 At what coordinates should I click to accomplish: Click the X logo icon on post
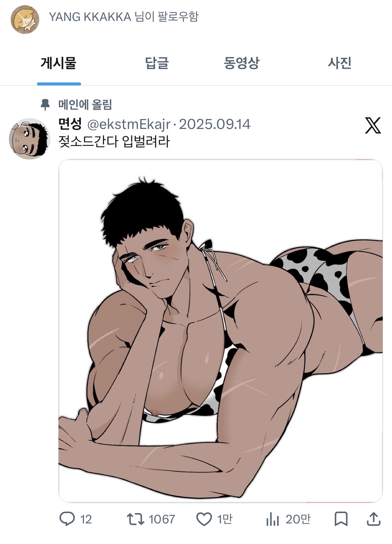click(x=373, y=125)
